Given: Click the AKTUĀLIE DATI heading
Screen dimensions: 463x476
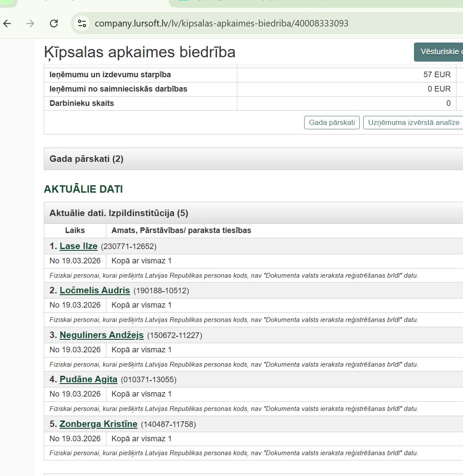Looking at the screenshot, I should (x=83, y=189).
